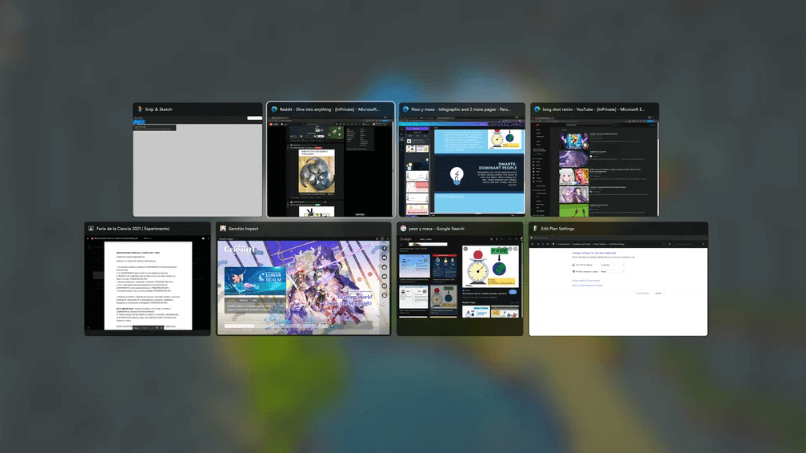Click the Edge icon beside long shot remix
The height and width of the screenshot is (453, 806).
(537, 109)
